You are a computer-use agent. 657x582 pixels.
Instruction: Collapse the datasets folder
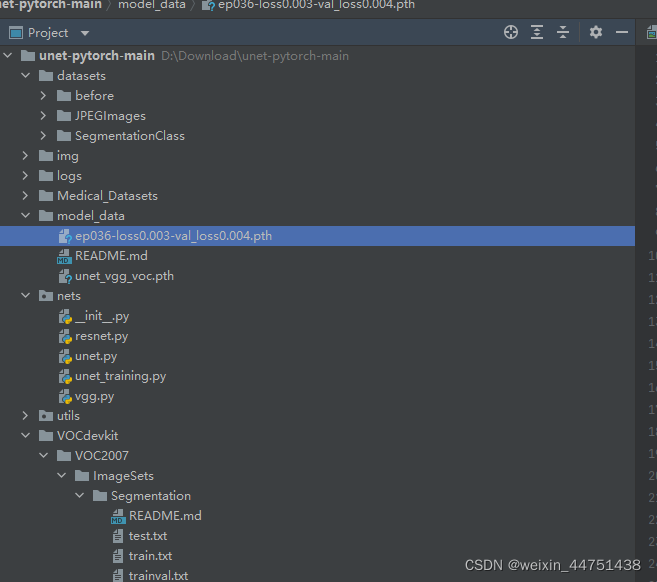tap(26, 75)
